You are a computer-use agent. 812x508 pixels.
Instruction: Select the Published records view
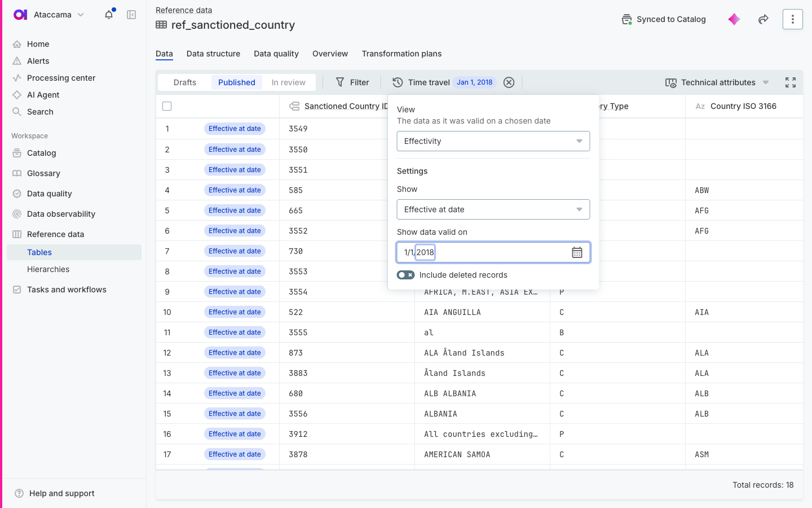click(237, 82)
